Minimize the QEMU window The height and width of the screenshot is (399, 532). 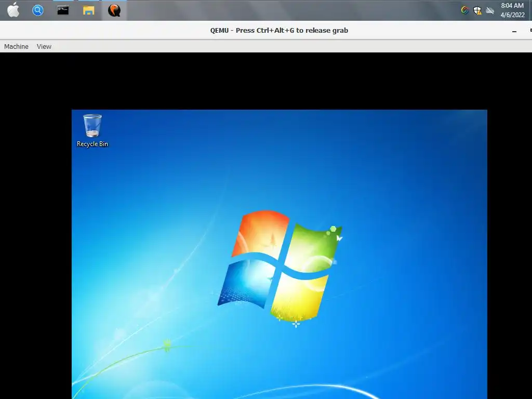point(514,31)
